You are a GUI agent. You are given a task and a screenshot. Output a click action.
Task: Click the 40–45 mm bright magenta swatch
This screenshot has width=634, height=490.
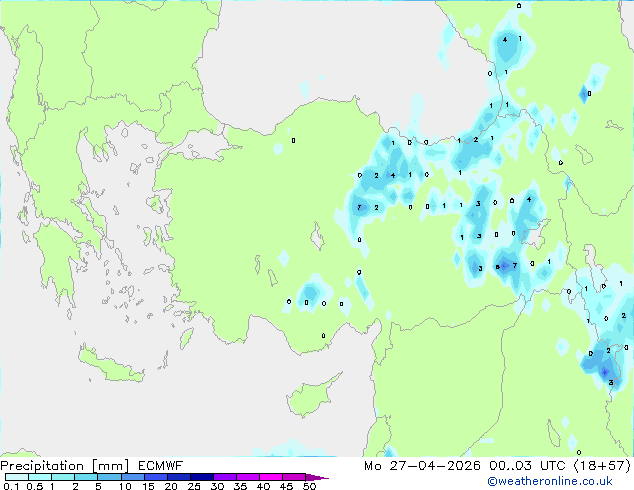point(271,477)
